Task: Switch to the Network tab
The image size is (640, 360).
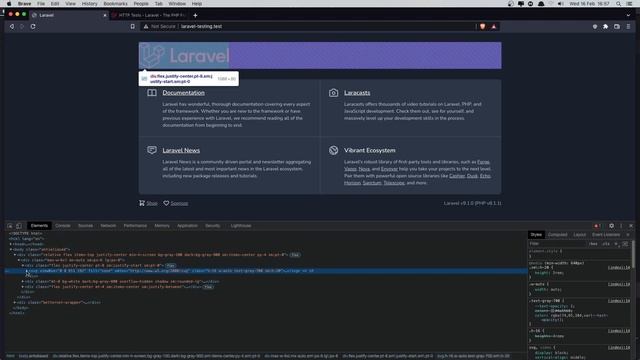Action: [108, 226]
